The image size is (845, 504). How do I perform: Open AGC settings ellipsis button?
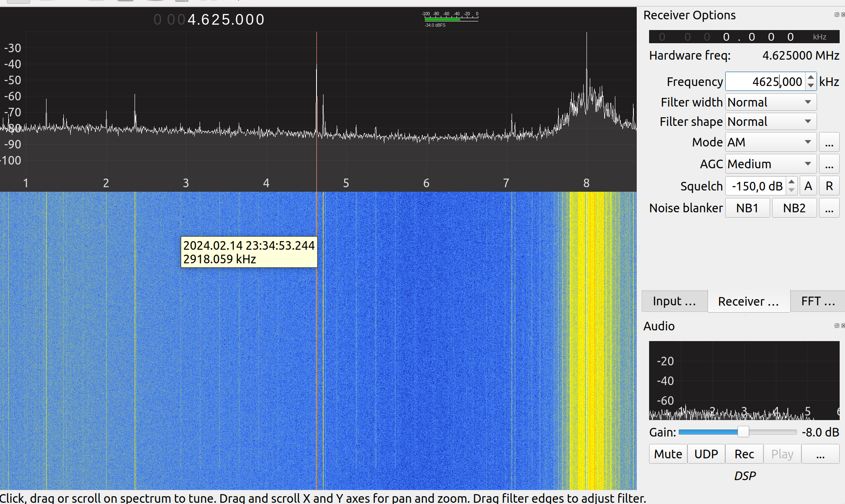pos(829,164)
